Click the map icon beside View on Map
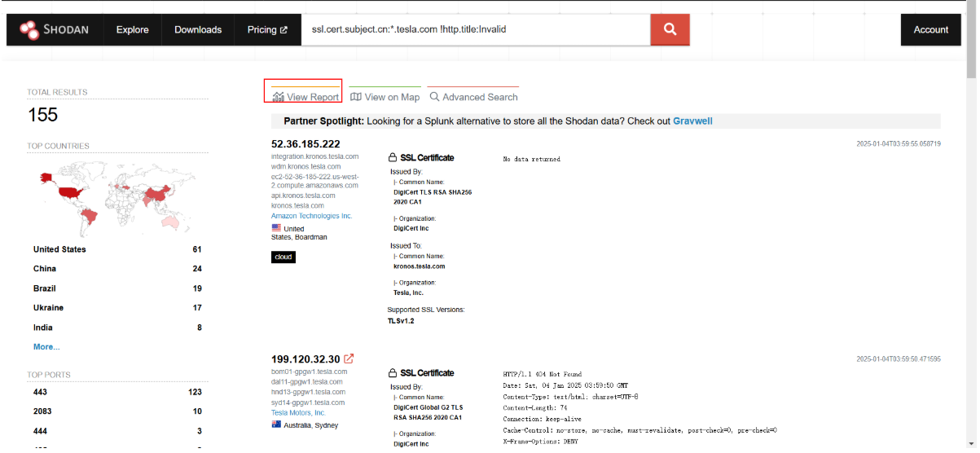The height and width of the screenshot is (453, 980). [355, 97]
